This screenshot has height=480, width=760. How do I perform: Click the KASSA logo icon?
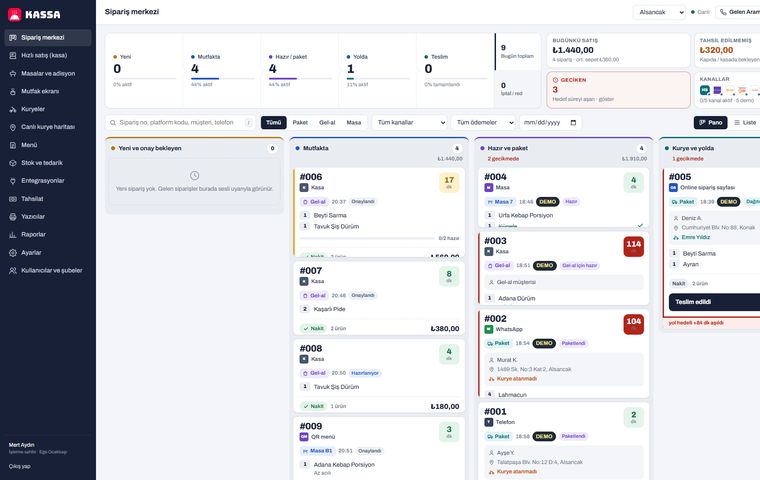[x=15, y=15]
